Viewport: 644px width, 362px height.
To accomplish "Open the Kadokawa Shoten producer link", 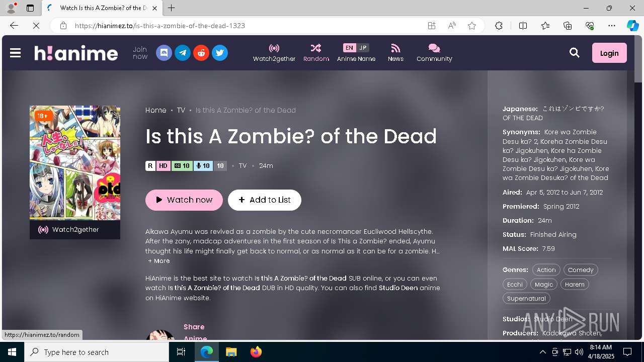I will (572, 333).
